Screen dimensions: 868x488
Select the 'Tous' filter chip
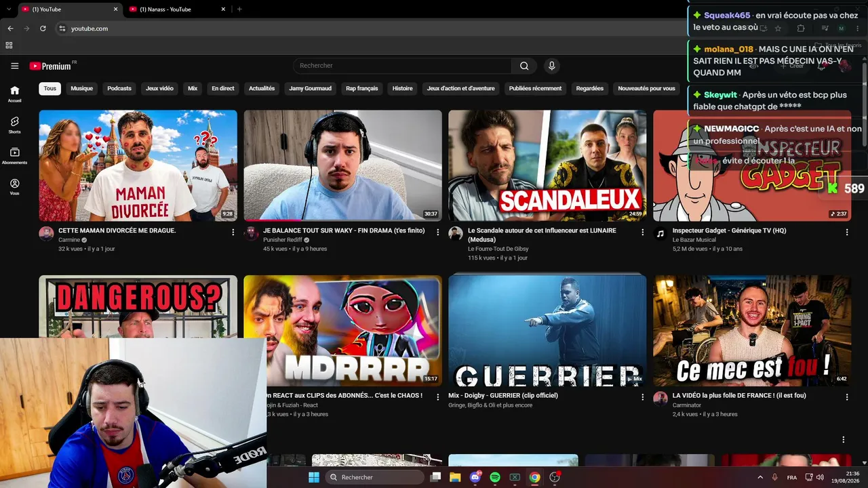point(50,88)
